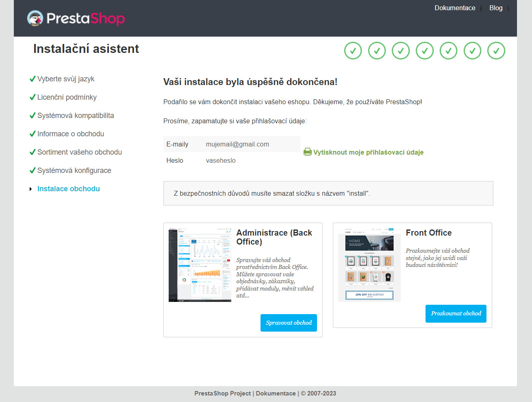Select the 'Licenční podmínky' step
The image size is (532, 402).
(67, 97)
